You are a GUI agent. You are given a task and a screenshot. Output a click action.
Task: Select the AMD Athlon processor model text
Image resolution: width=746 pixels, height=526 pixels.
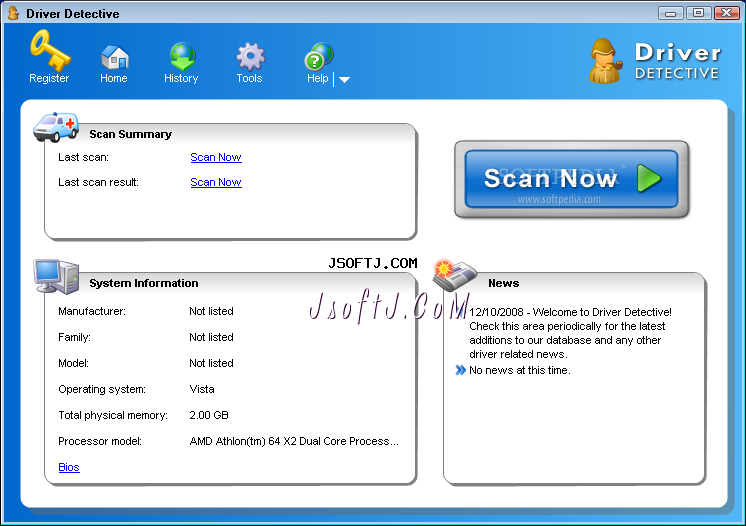(x=294, y=441)
